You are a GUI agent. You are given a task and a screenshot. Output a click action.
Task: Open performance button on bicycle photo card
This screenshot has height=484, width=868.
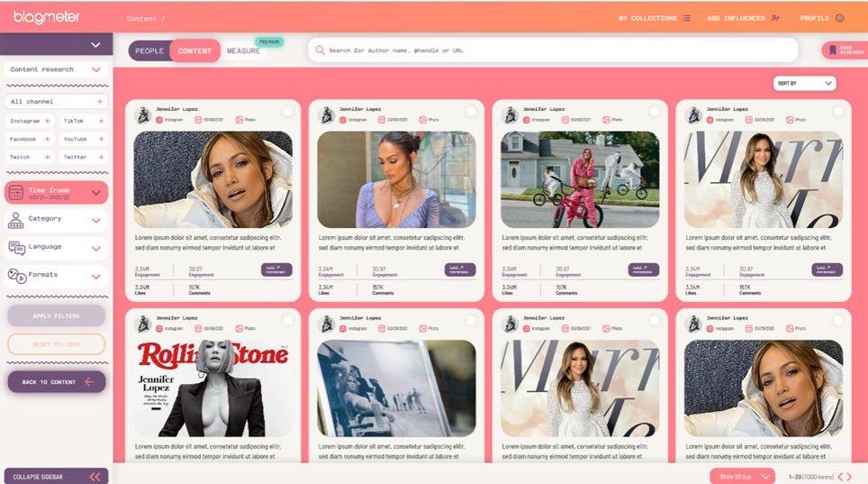[643, 270]
